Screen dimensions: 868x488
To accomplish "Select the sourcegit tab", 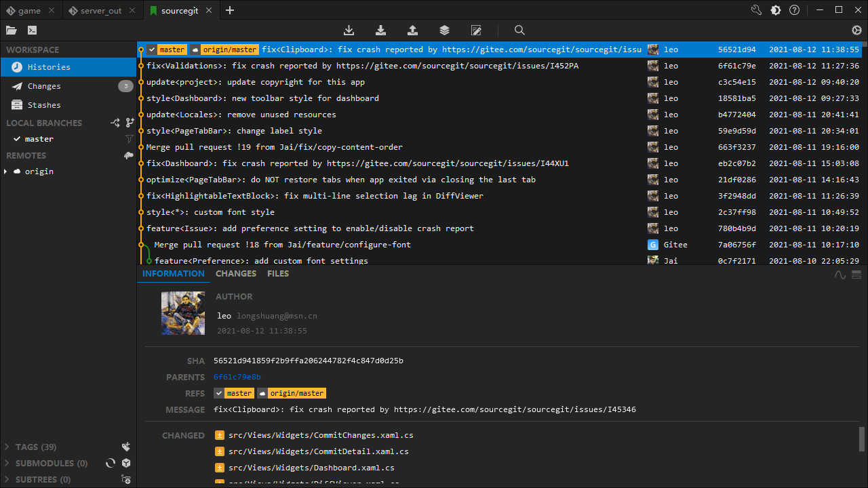I will coord(180,10).
